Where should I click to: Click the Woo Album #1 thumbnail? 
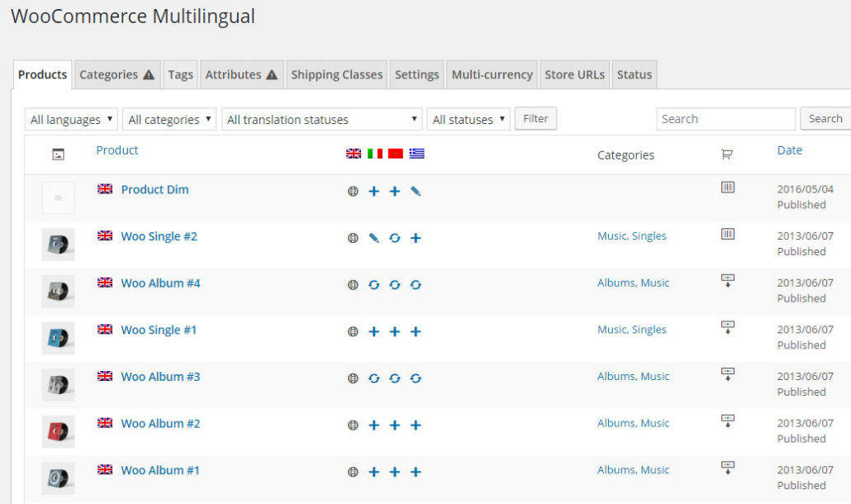point(58,478)
